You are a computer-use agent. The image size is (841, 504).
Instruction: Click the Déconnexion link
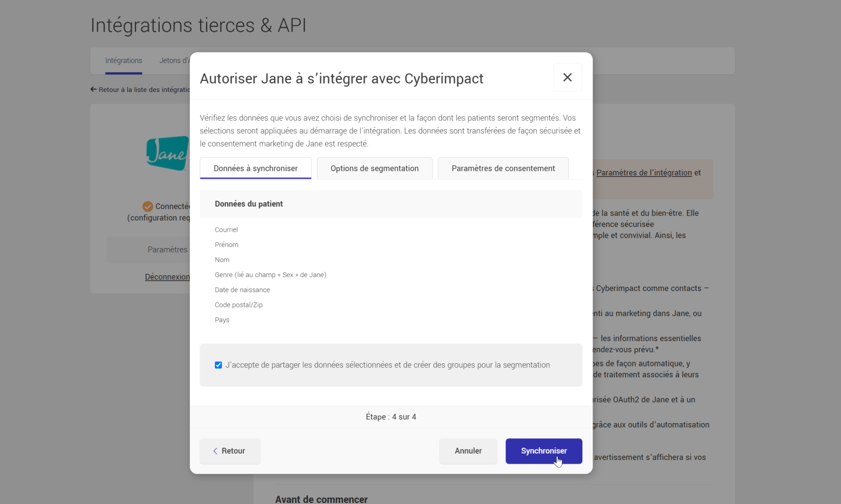[167, 277]
